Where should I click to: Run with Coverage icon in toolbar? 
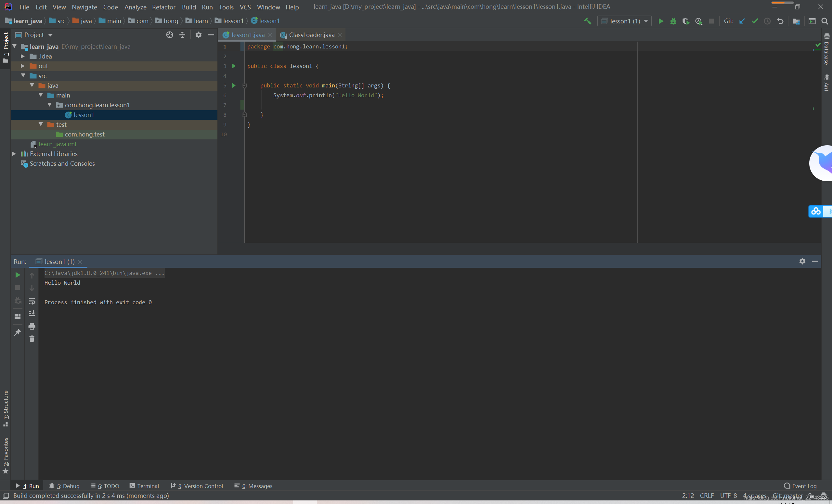click(685, 21)
